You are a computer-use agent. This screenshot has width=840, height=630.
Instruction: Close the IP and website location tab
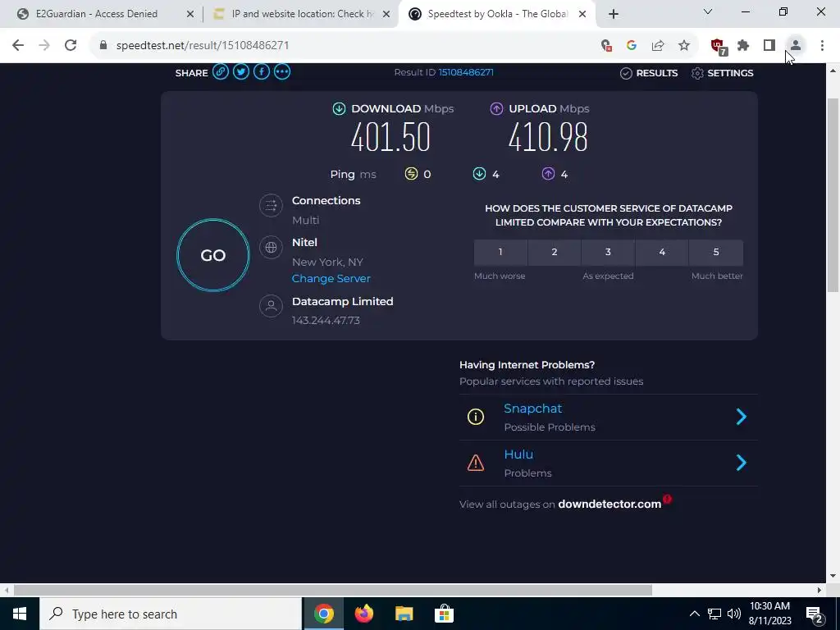coord(386,15)
